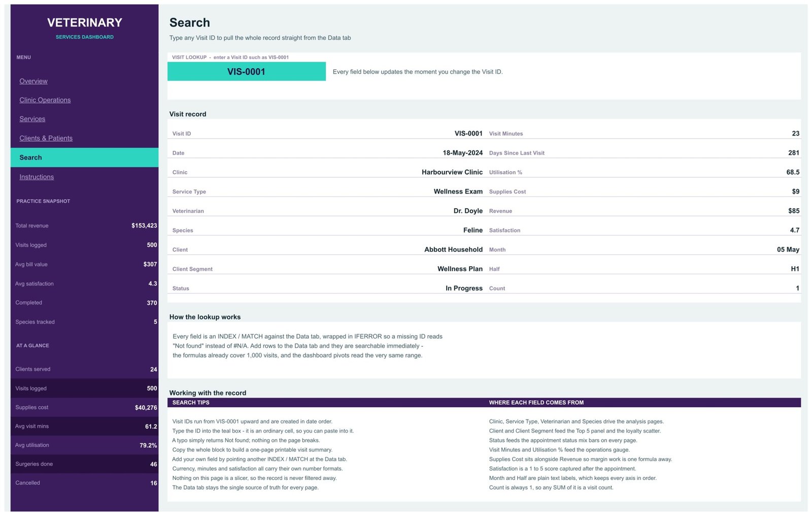Select Days Since Last Visit value 281
The image size is (812, 516).
[794, 153]
